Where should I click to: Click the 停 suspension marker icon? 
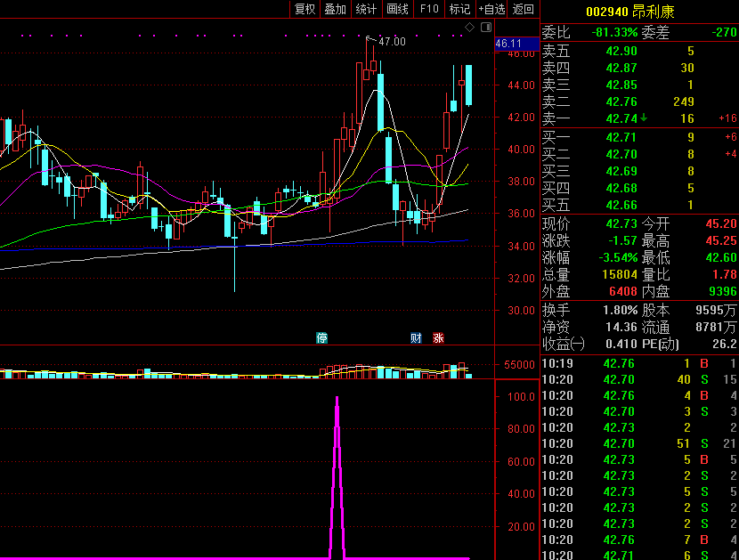322,337
